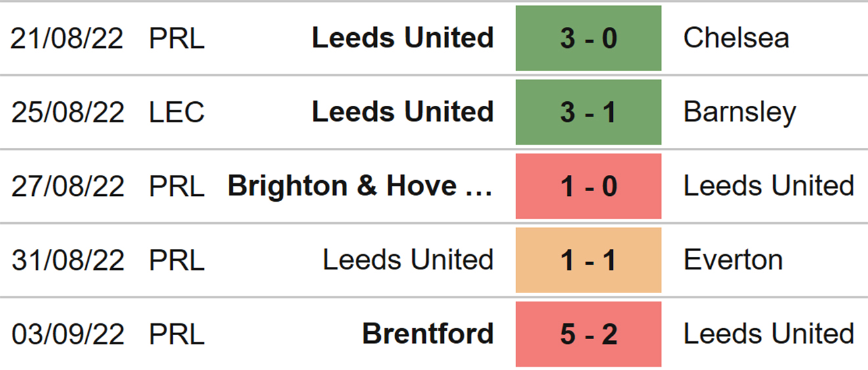Click the 03/09/22 match date
This screenshot has height=370, width=868.
(x=67, y=335)
